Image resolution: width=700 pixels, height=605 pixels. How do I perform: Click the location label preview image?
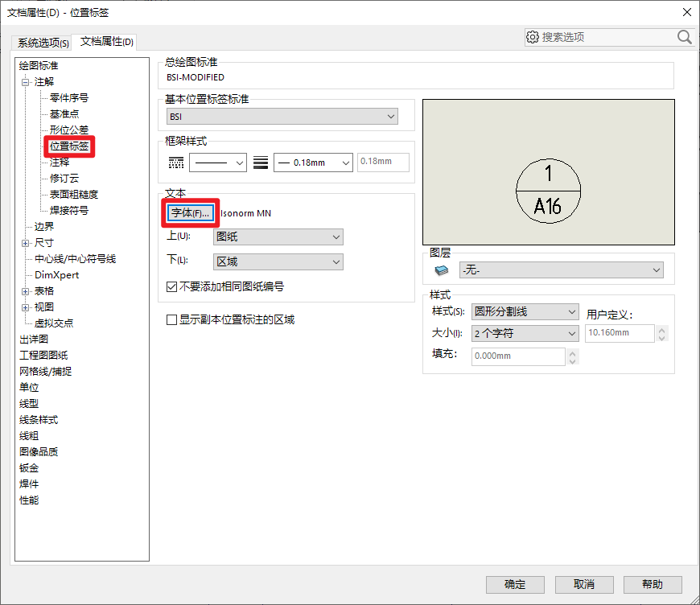coord(548,172)
